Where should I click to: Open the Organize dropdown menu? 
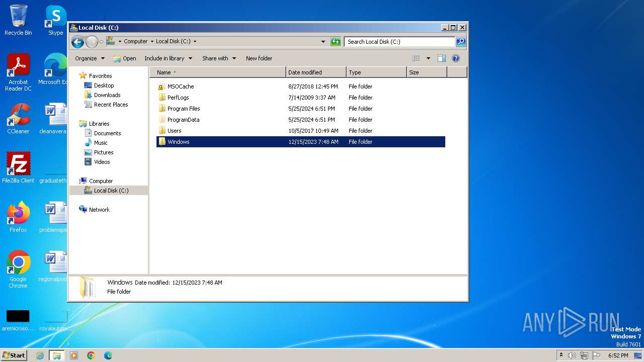(90, 58)
